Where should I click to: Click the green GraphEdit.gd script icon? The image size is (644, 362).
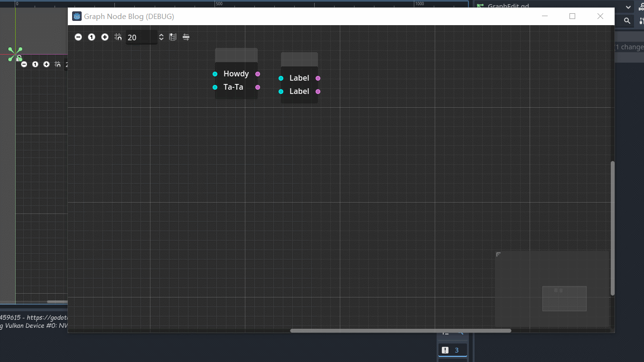point(480,6)
